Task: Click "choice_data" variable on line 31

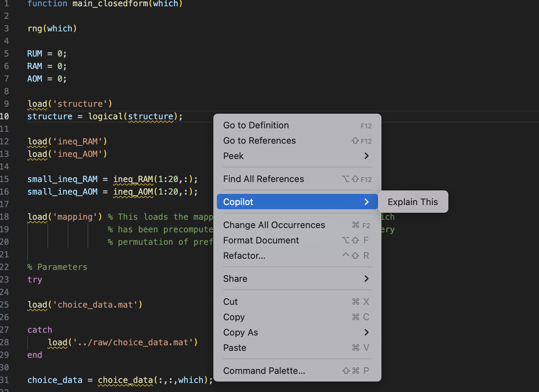Action: click(x=55, y=380)
